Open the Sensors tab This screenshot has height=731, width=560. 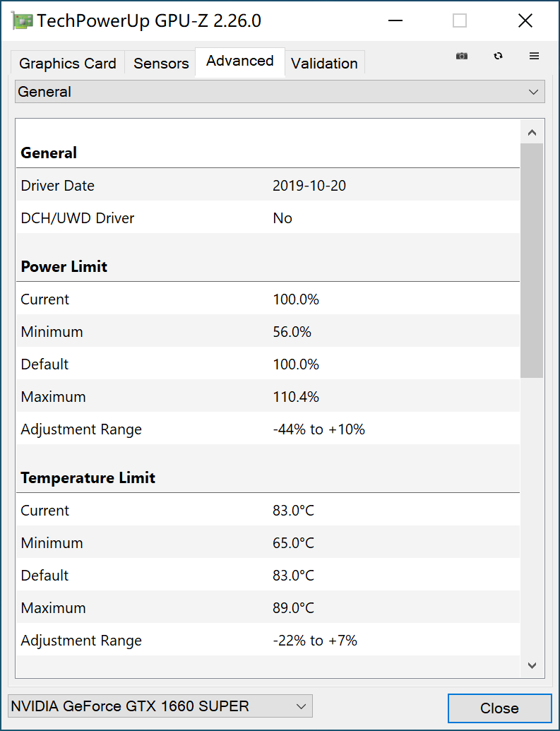[x=161, y=64]
